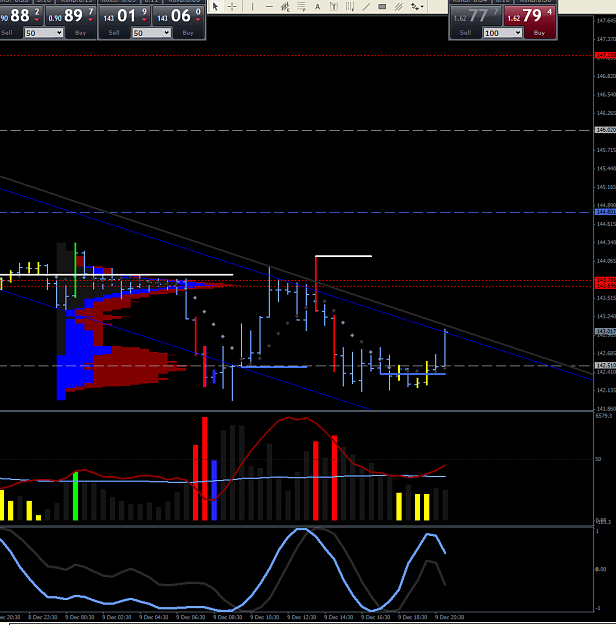616x625 pixels.
Task: Click the '9 Dec 04:30' time label
Action: (154, 617)
